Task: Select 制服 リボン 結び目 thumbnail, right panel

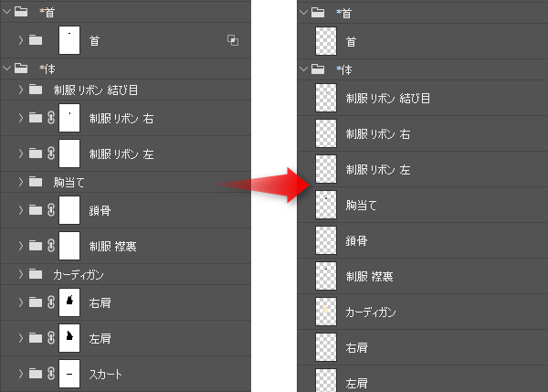Action: tap(326, 98)
